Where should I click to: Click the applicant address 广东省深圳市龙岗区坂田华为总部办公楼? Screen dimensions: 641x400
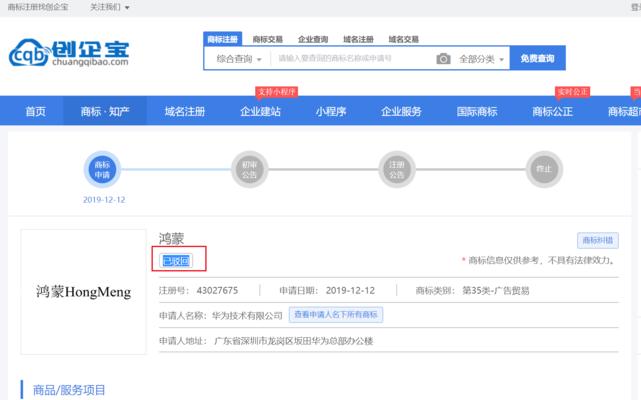click(294, 341)
